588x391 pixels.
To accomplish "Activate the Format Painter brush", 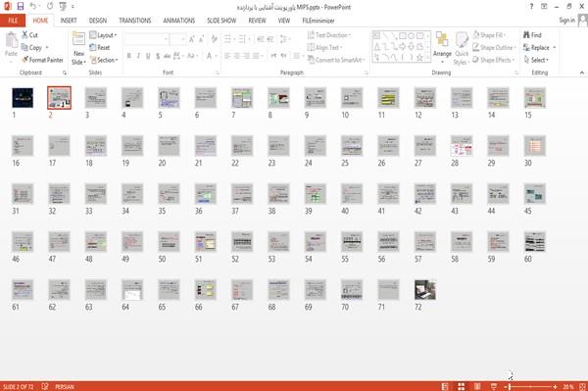I will pos(42,60).
